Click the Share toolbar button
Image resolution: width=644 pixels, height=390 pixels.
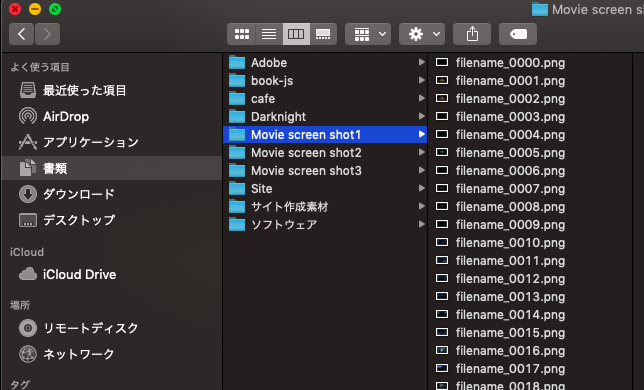coord(472,34)
